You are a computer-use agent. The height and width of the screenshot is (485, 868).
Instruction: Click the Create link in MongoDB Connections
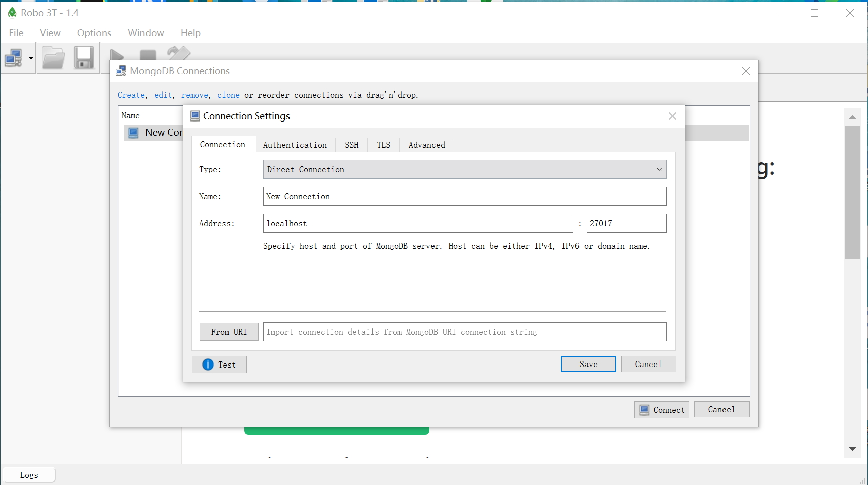tap(131, 95)
